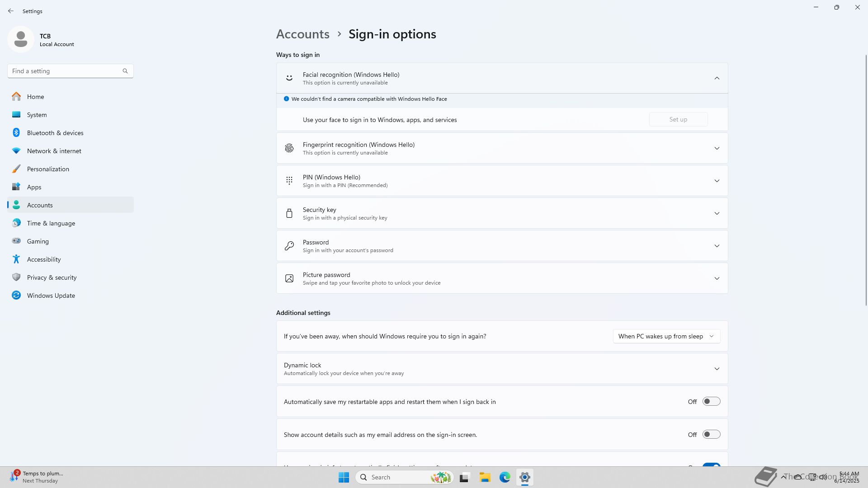Open the sign-in again timing dropdown
868x488 pixels.
click(x=666, y=336)
